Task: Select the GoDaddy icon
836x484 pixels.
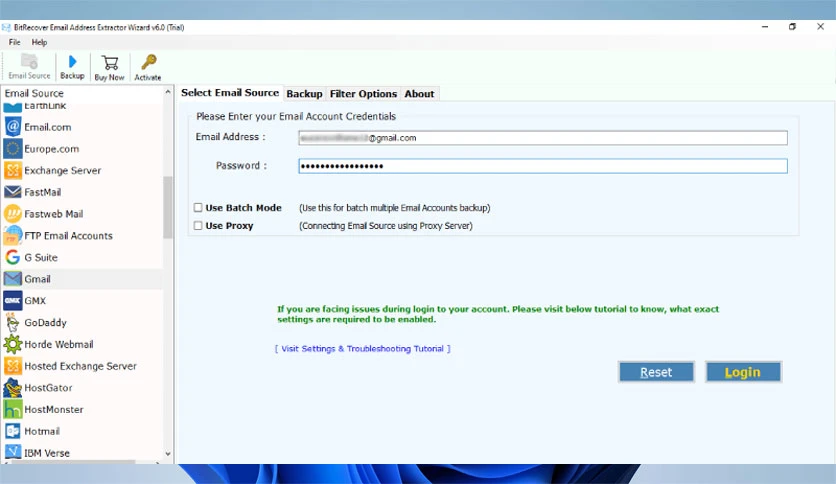Action: pyautogui.click(x=13, y=322)
